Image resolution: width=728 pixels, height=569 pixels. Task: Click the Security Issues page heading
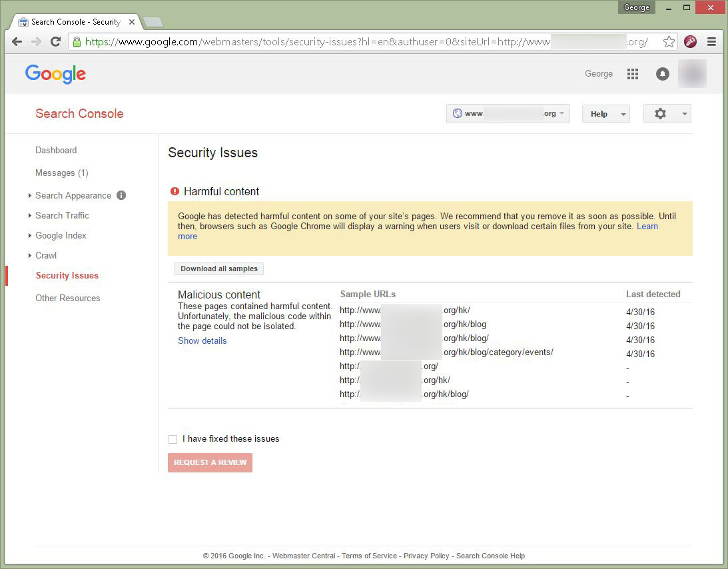[x=212, y=153]
